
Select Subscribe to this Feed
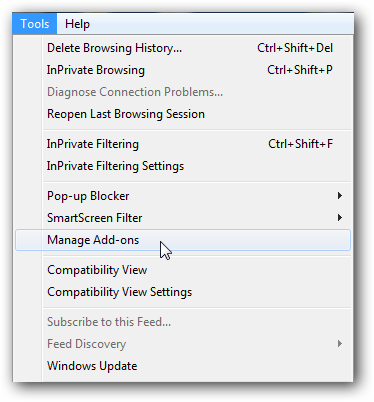coord(183,322)
